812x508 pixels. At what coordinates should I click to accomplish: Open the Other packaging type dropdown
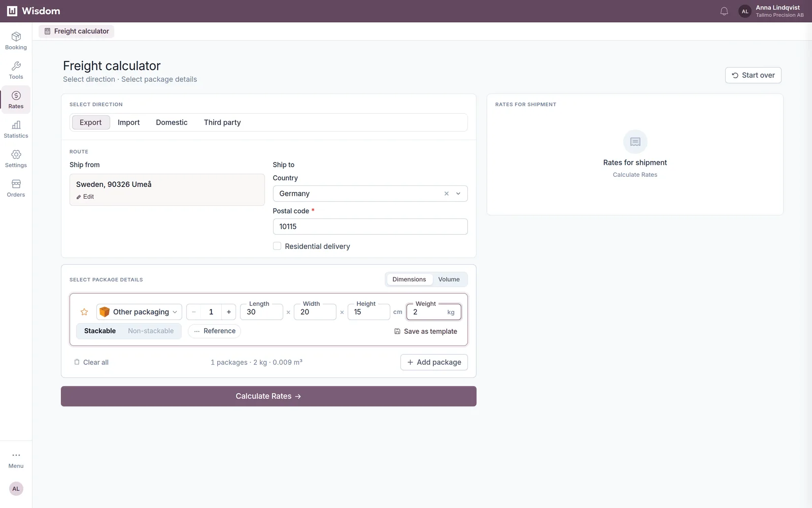pos(139,312)
